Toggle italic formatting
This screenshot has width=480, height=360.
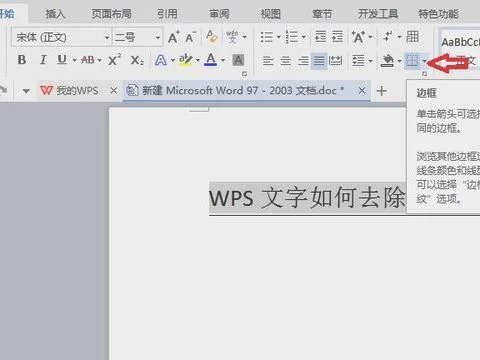[43, 60]
